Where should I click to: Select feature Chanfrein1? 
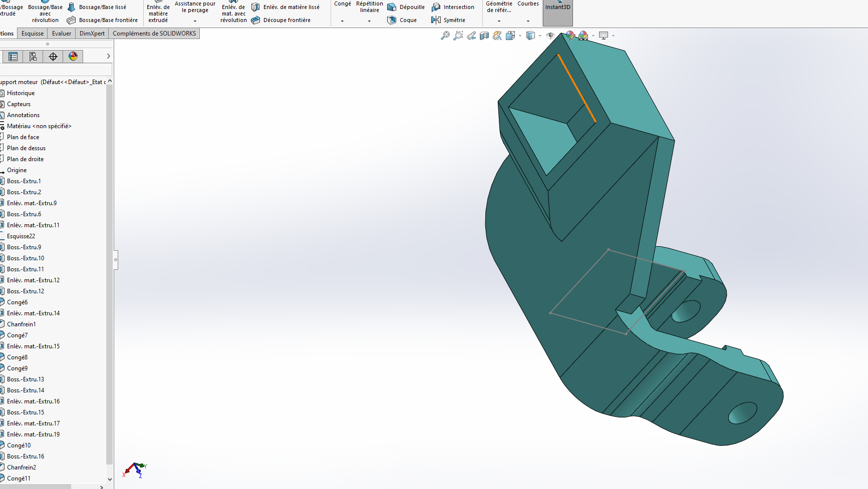click(22, 324)
